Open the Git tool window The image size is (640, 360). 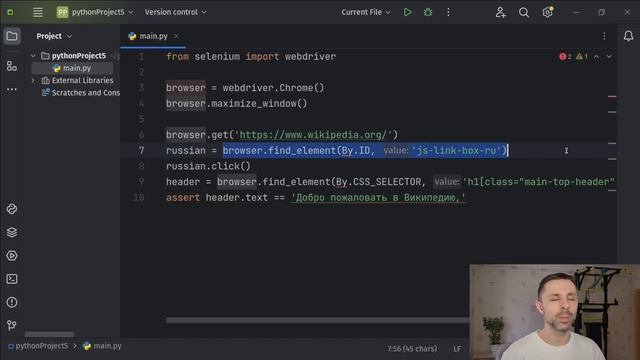(x=12, y=325)
